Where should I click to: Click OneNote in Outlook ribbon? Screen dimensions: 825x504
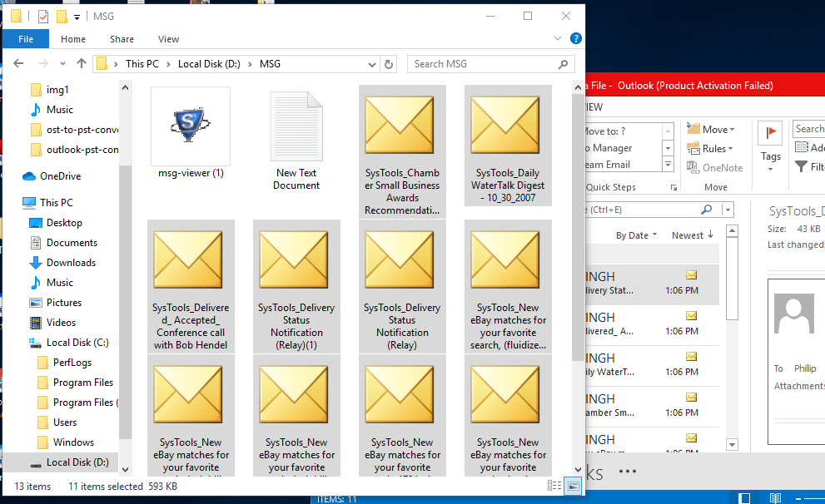[714, 168]
